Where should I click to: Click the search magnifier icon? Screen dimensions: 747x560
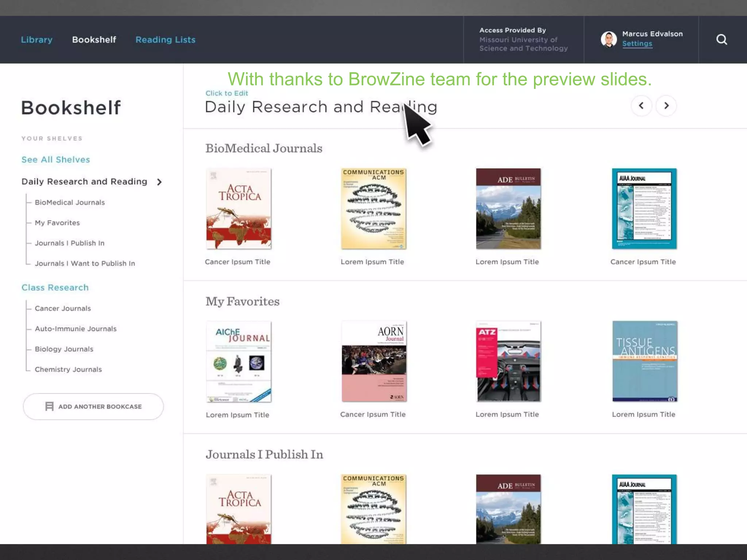pyautogui.click(x=721, y=39)
